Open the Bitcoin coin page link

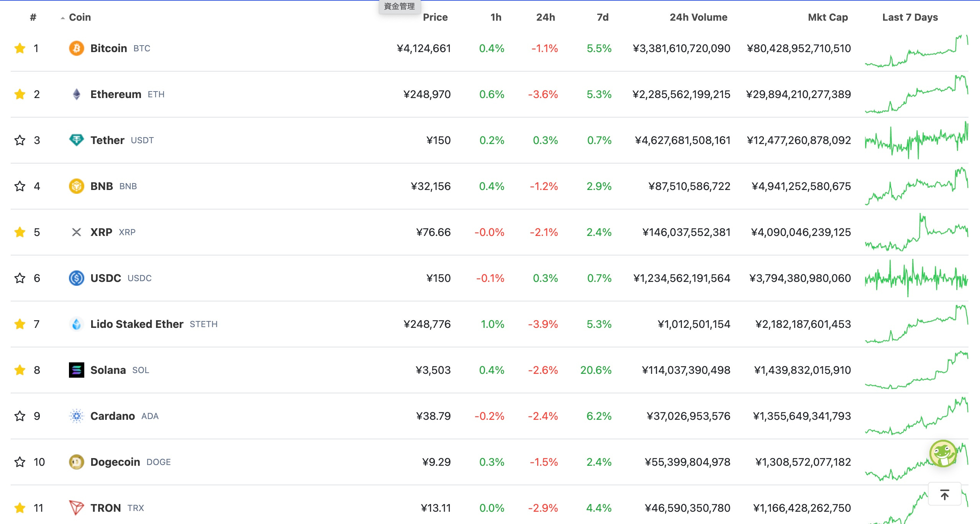(120, 48)
